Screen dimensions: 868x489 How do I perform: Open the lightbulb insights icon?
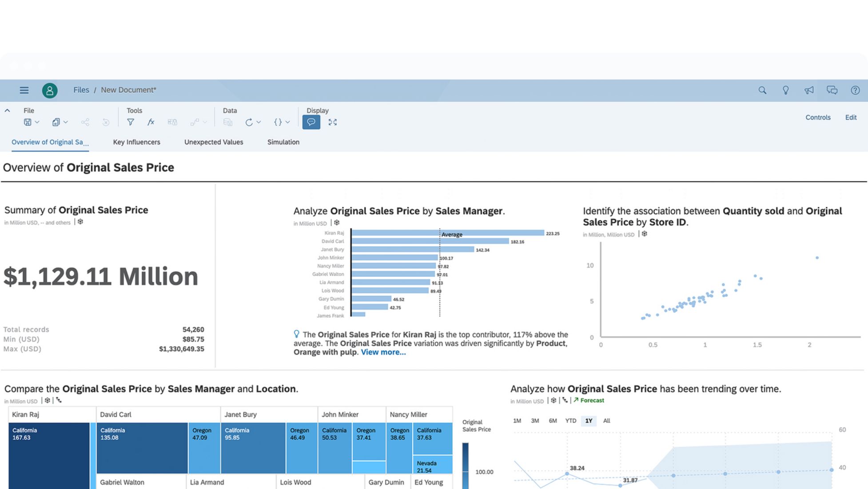point(785,90)
